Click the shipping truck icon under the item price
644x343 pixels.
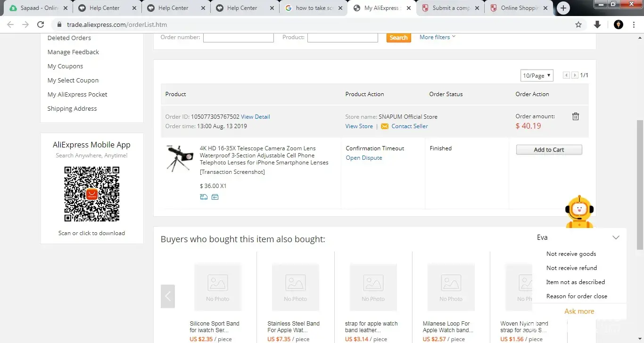(204, 197)
